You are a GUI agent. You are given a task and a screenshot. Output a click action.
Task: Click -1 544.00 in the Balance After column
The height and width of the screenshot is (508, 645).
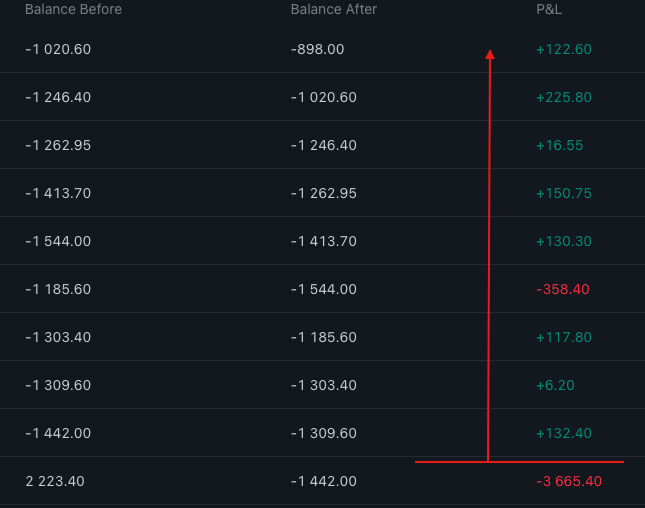[x=323, y=289]
